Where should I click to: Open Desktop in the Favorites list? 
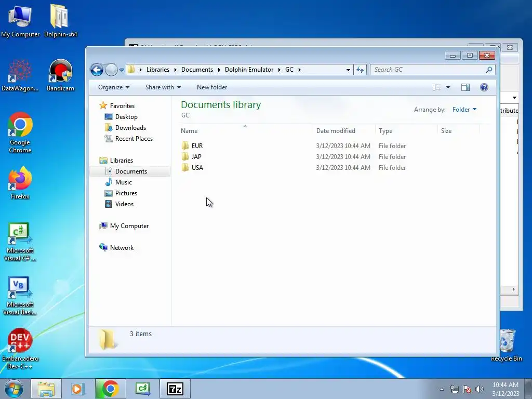coord(126,117)
